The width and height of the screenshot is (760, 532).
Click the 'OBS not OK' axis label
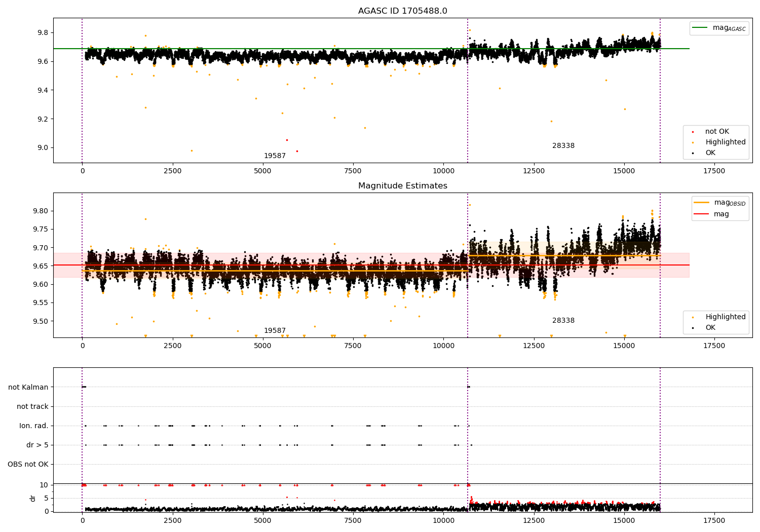coord(28,465)
